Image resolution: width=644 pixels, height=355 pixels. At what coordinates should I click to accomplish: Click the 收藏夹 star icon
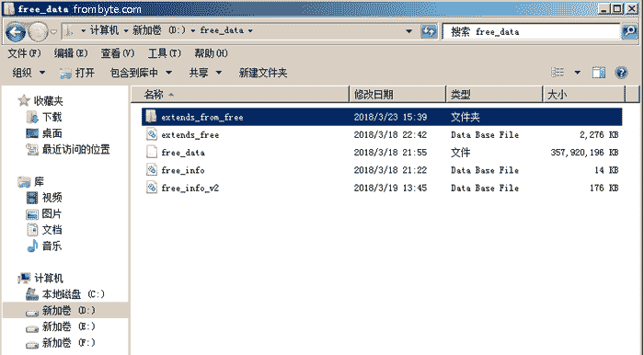point(24,100)
